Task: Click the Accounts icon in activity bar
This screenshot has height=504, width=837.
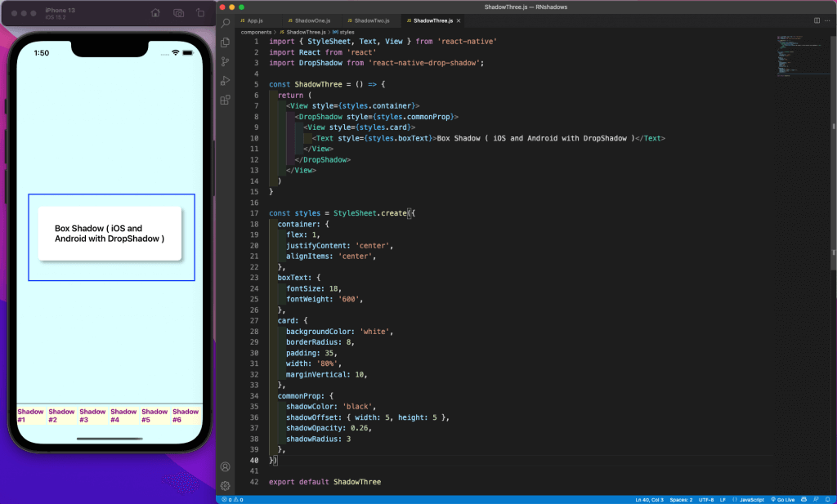Action: (x=225, y=466)
